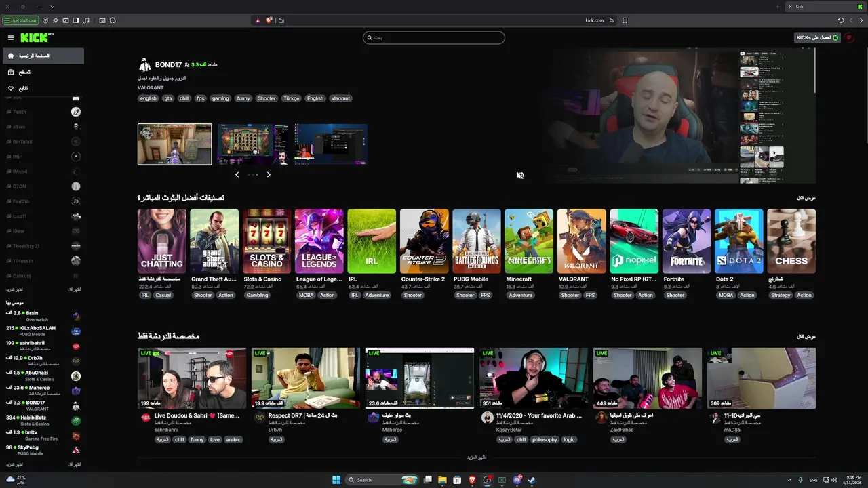The image size is (868, 488).
Task: Reload the browser page
Action: click(841, 20)
